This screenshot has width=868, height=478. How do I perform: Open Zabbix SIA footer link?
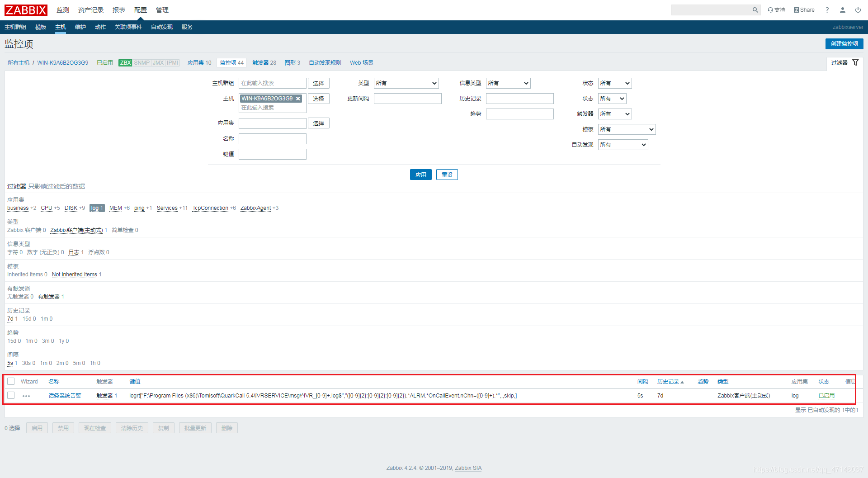click(468, 468)
